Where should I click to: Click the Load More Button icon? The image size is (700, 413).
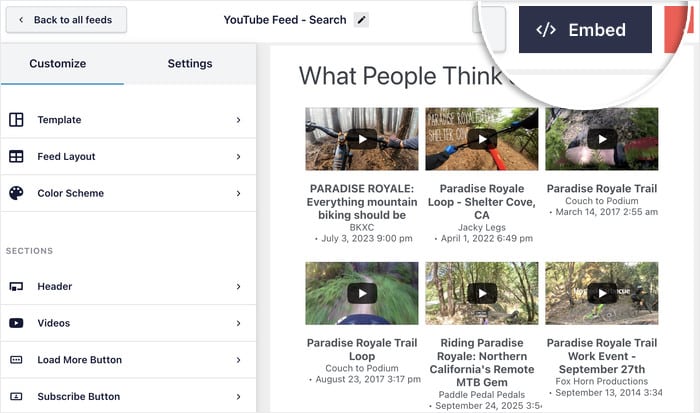[x=16, y=360]
